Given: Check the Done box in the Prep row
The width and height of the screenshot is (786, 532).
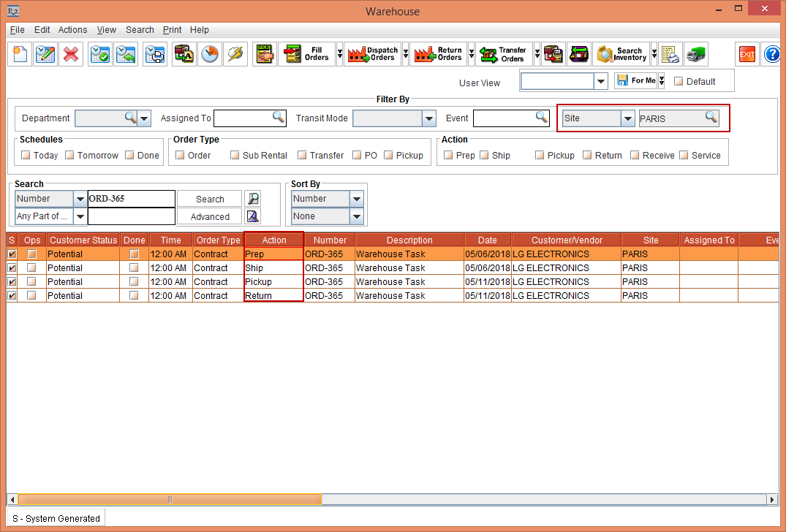Looking at the screenshot, I should (134, 254).
